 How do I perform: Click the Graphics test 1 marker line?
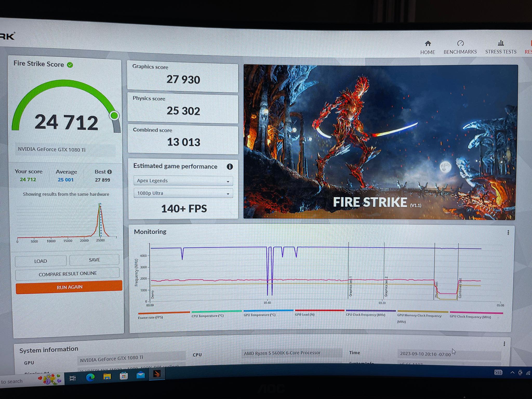[348, 270]
